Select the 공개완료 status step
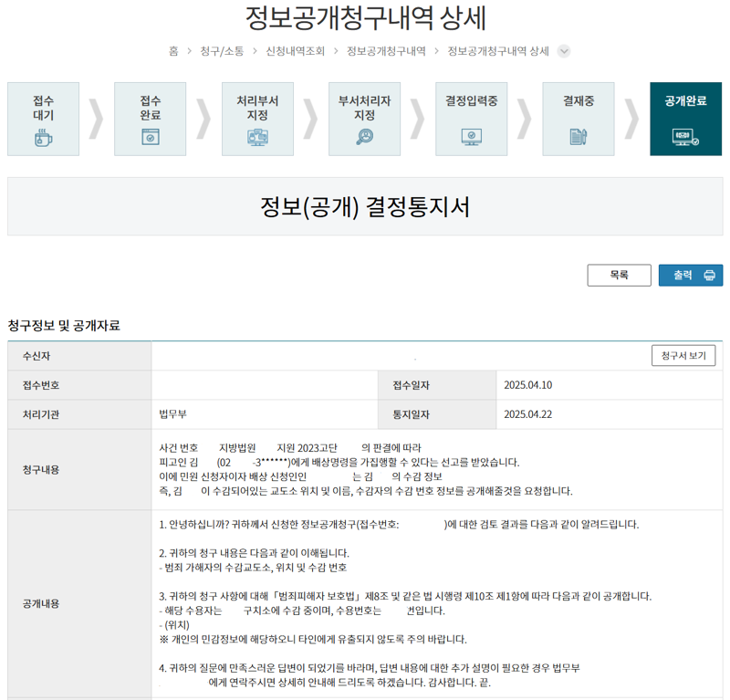 pyautogui.click(x=686, y=120)
